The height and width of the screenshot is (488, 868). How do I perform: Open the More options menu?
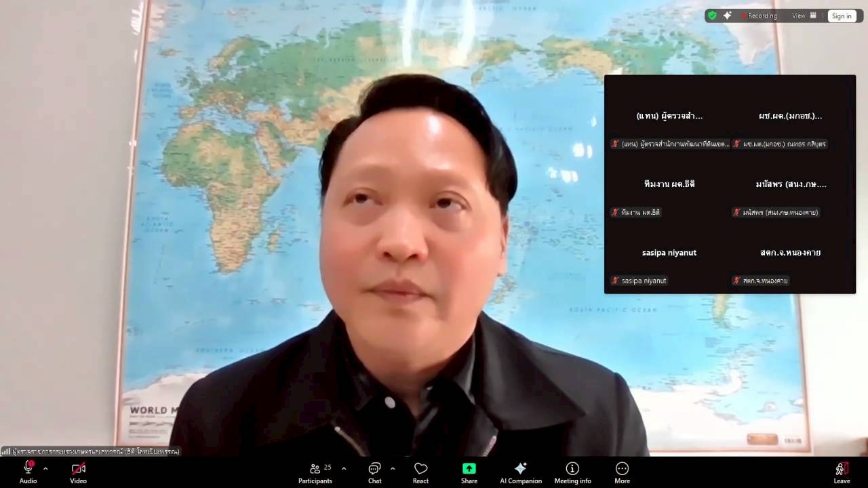(622, 472)
